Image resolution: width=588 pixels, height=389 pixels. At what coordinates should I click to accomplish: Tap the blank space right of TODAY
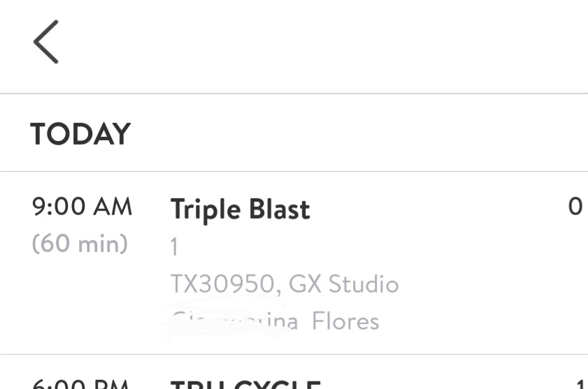point(350,134)
